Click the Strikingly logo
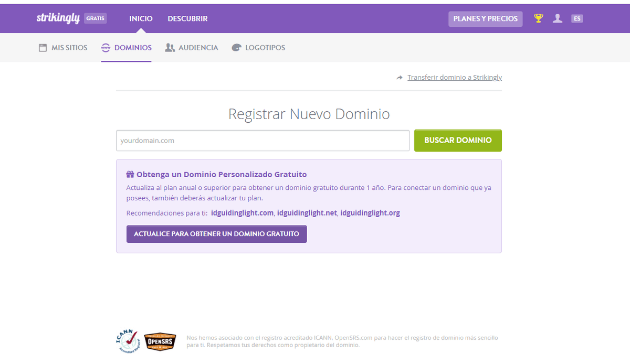 [58, 18]
